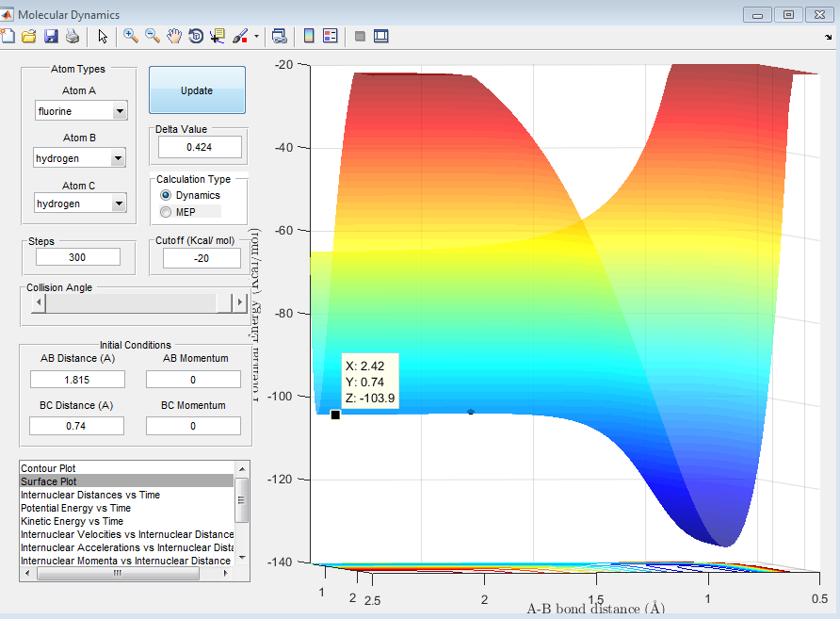Select the Data Cursor tool
Viewport: 840px width, 619px height.
coord(218,37)
